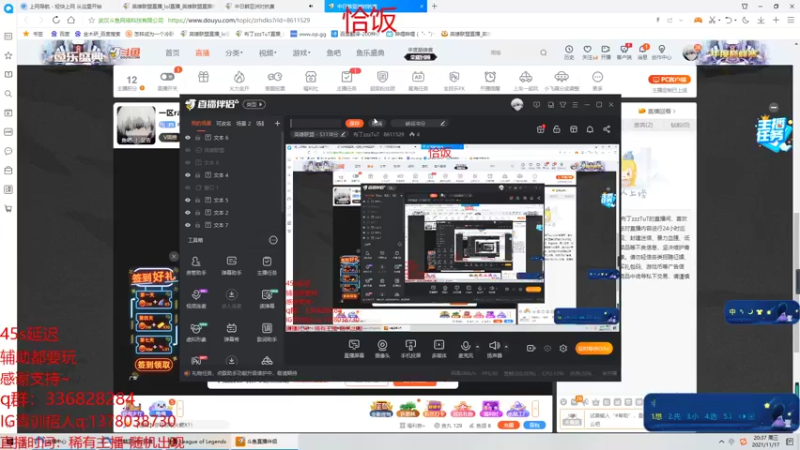Add a new scene with plus icon
Screen dimensions: 800x450
[x=277, y=123]
